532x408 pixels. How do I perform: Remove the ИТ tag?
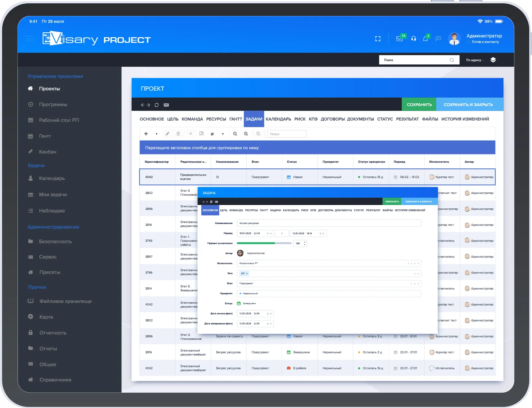coord(247,273)
